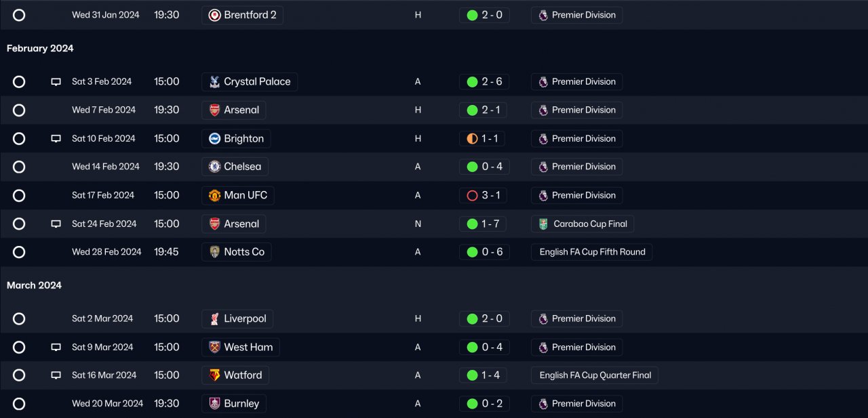
Task: Open the Carabao Cup Final competition
Action: 590,224
